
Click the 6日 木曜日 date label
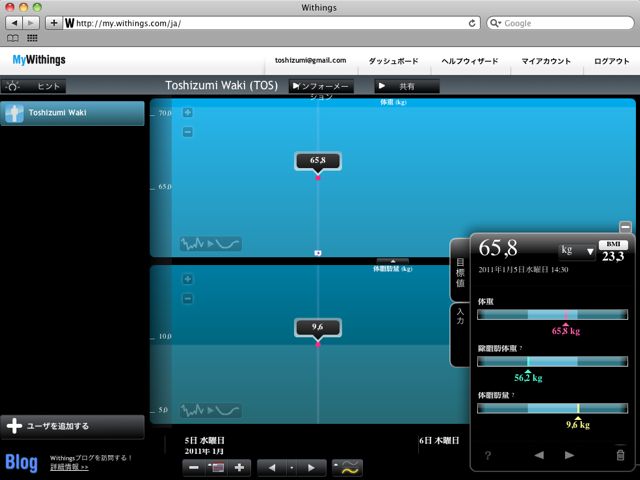pos(439,440)
